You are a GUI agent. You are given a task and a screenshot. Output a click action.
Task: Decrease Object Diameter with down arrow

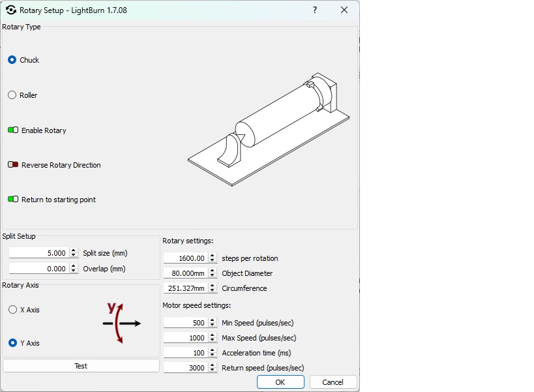tap(212, 275)
